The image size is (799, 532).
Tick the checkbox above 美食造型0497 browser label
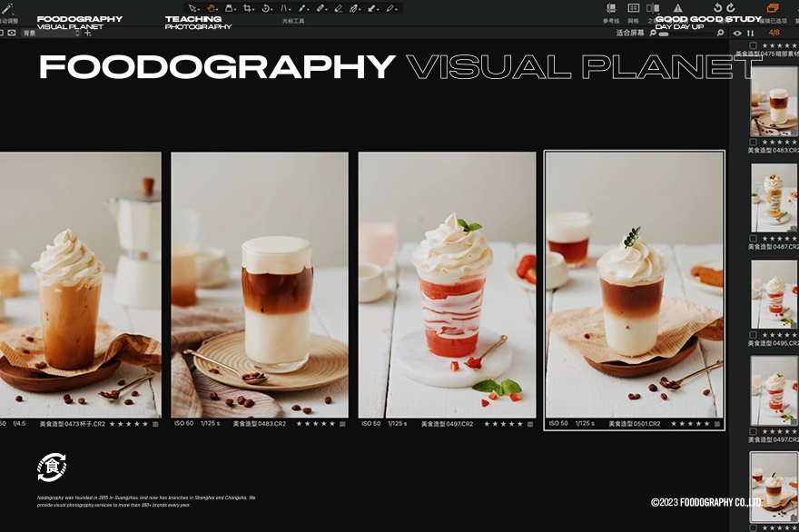[x=754, y=431]
